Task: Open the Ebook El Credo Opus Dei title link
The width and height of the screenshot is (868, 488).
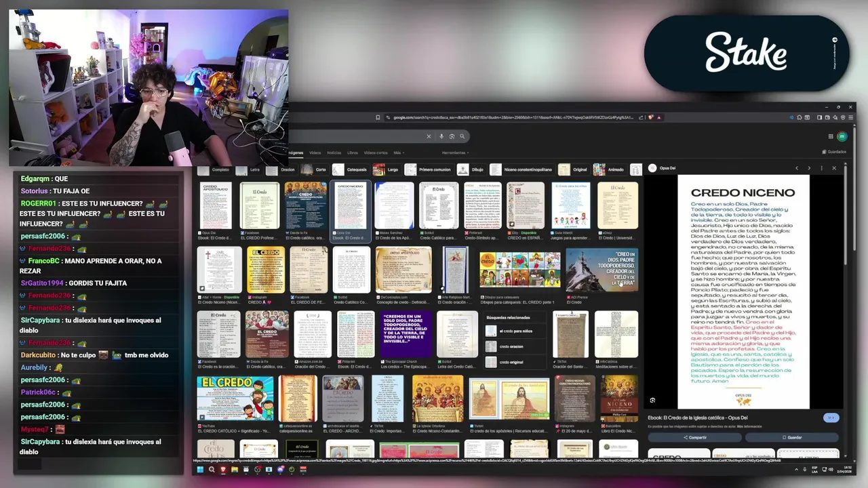Action: pyautogui.click(x=698, y=418)
